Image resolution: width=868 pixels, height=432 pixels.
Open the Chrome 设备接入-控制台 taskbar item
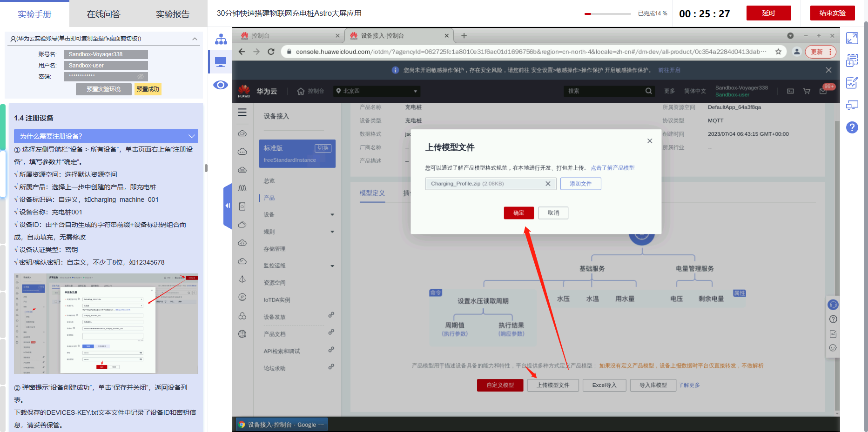tap(282, 425)
